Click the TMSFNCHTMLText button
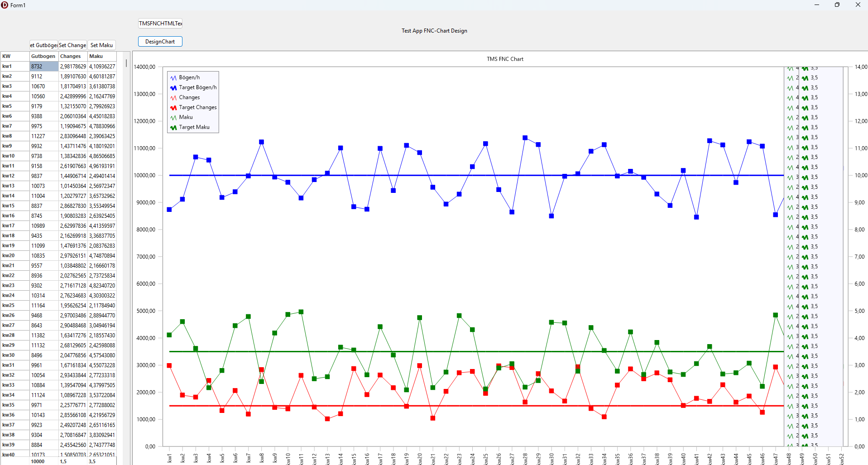The width and height of the screenshot is (868, 465). [x=160, y=24]
